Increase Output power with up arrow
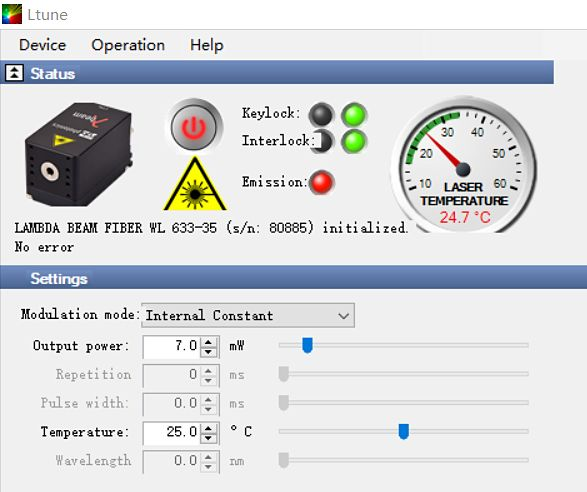587x492 pixels. coord(209,341)
